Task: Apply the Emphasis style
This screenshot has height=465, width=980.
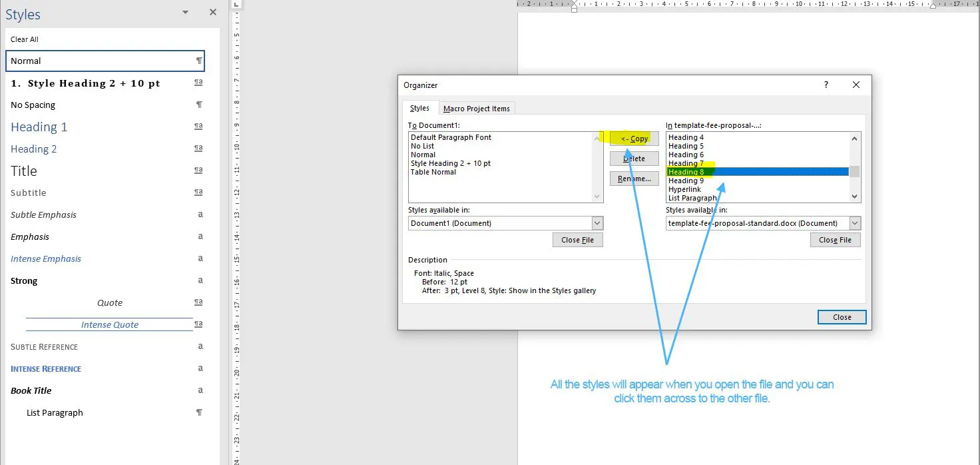Action: [105, 236]
